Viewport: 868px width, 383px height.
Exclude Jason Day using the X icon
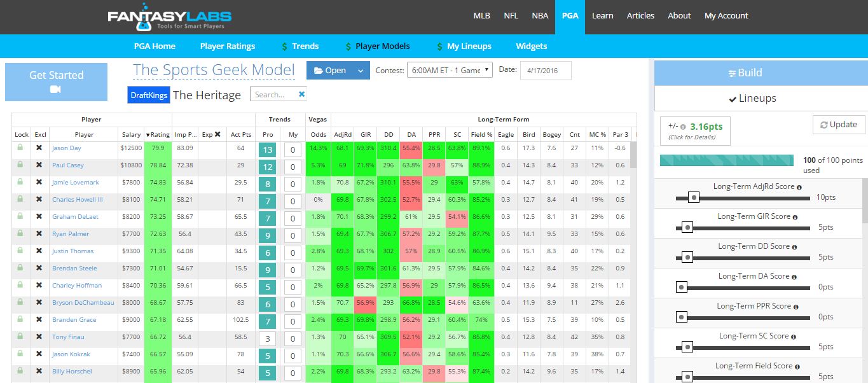tap(39, 148)
